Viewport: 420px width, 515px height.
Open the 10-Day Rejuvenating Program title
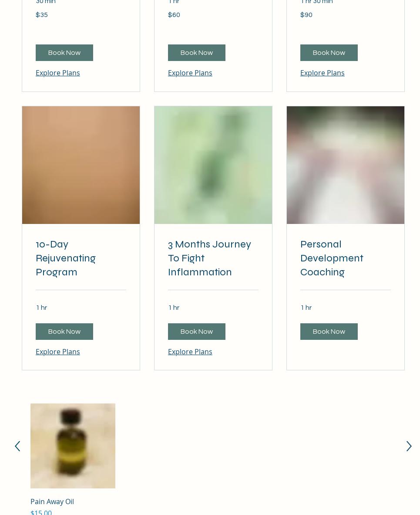pyautogui.click(x=66, y=258)
